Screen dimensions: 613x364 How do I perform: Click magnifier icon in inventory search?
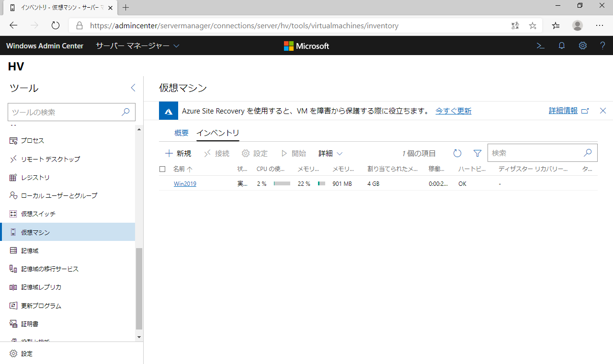(588, 153)
